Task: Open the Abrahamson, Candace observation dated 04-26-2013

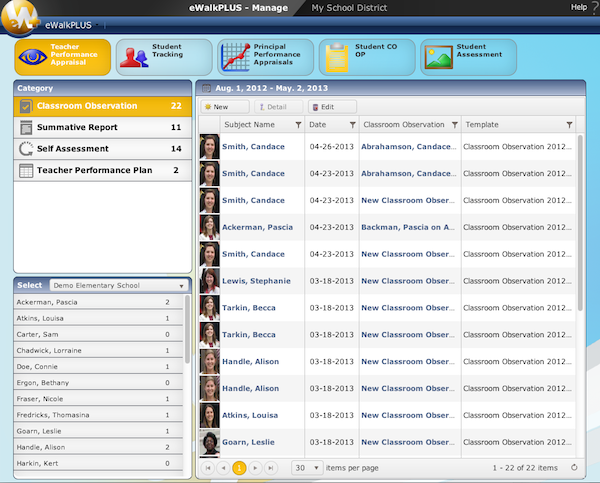Action: pyautogui.click(x=409, y=147)
